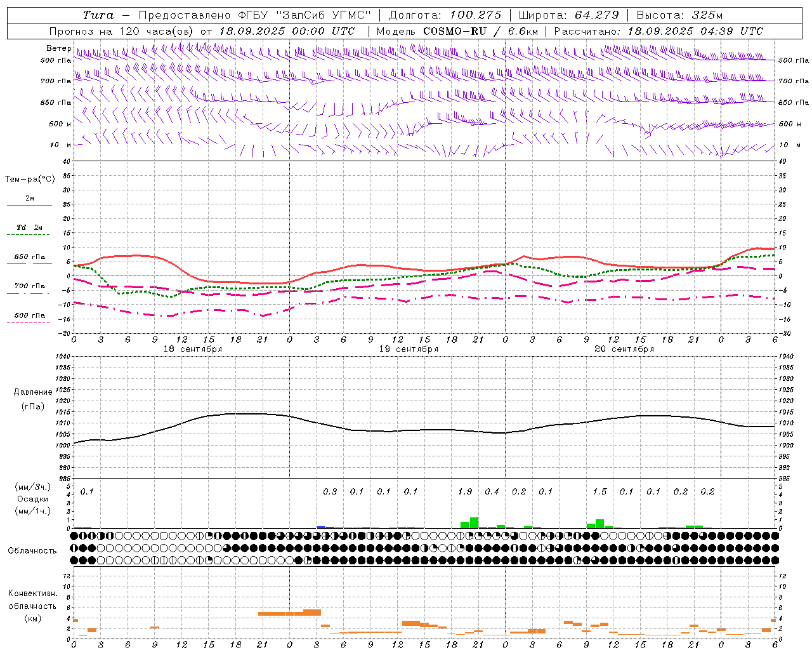Click the "19 сентября" date label
Image resolution: width=812 pixels, height=650 pixels.
coord(409,349)
